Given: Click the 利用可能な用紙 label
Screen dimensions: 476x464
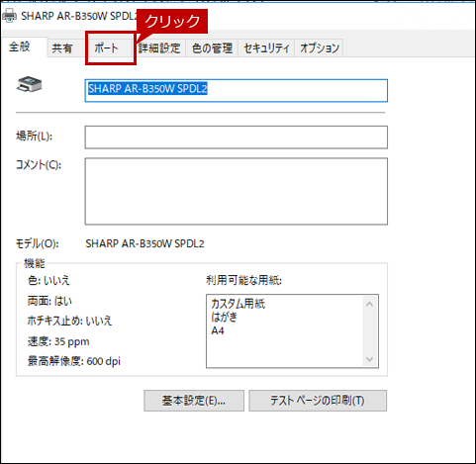Looking at the screenshot, I should click(243, 281).
